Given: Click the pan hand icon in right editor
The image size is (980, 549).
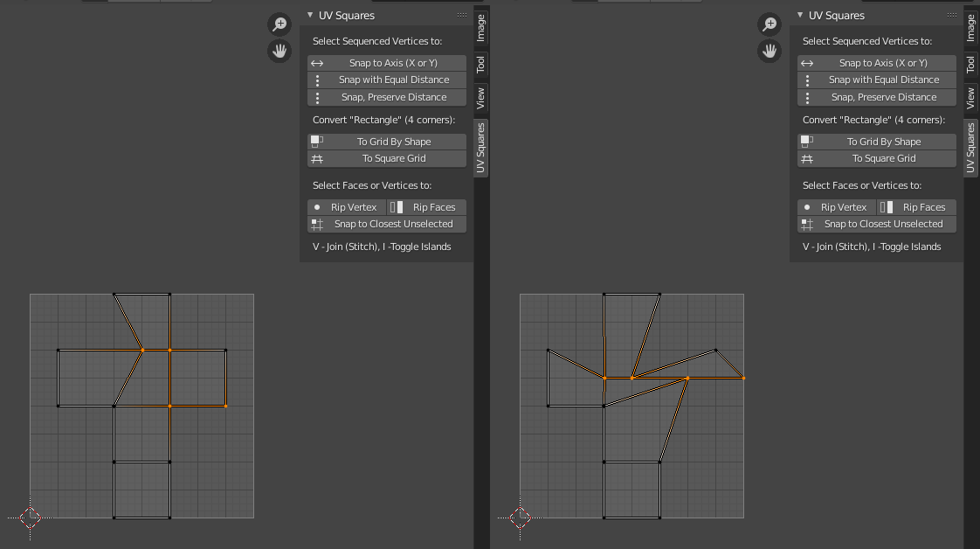Looking at the screenshot, I should (x=770, y=51).
